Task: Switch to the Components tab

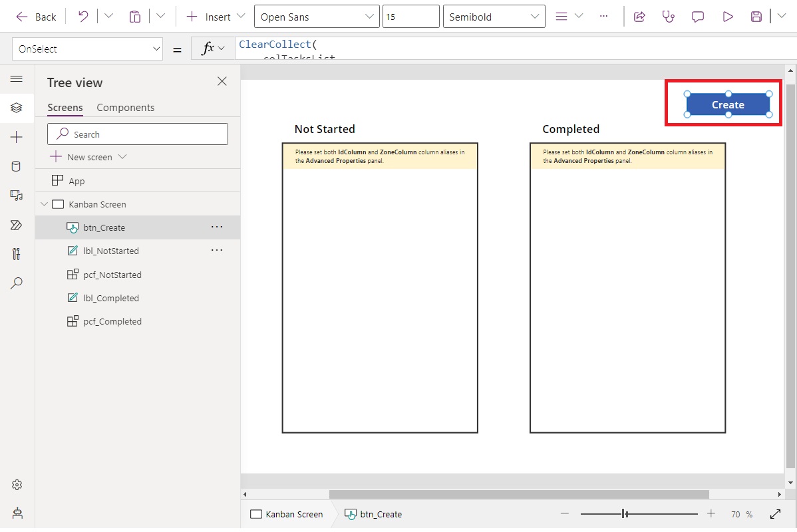Action: tap(125, 107)
